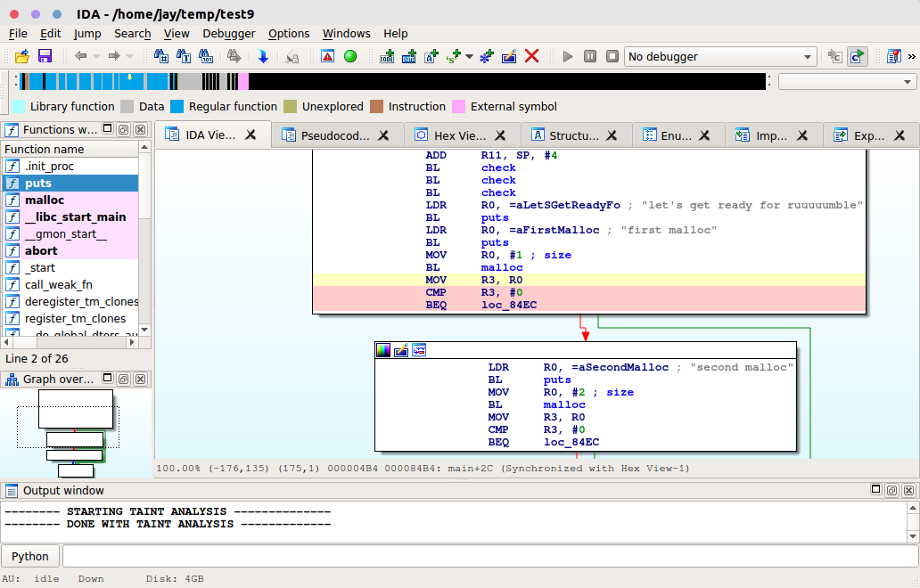Open dropdown next to the green string icon

(469, 57)
